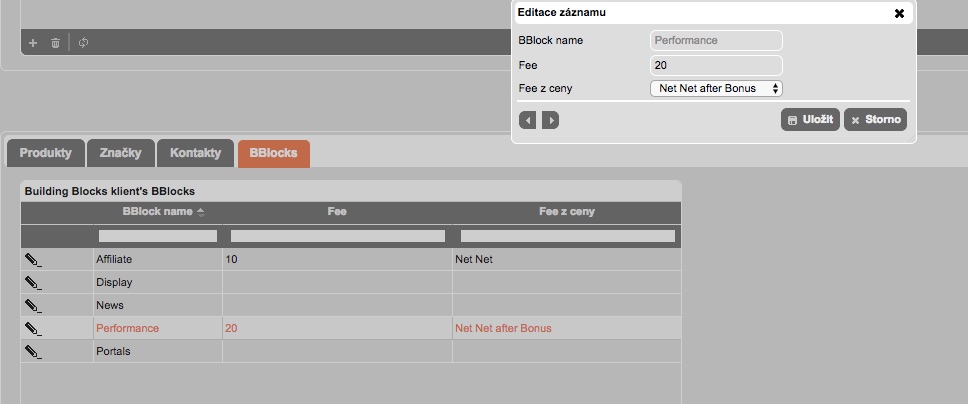This screenshot has height=404, width=968.
Task: Edit the Performance row pencil icon
Action: pos(34,328)
